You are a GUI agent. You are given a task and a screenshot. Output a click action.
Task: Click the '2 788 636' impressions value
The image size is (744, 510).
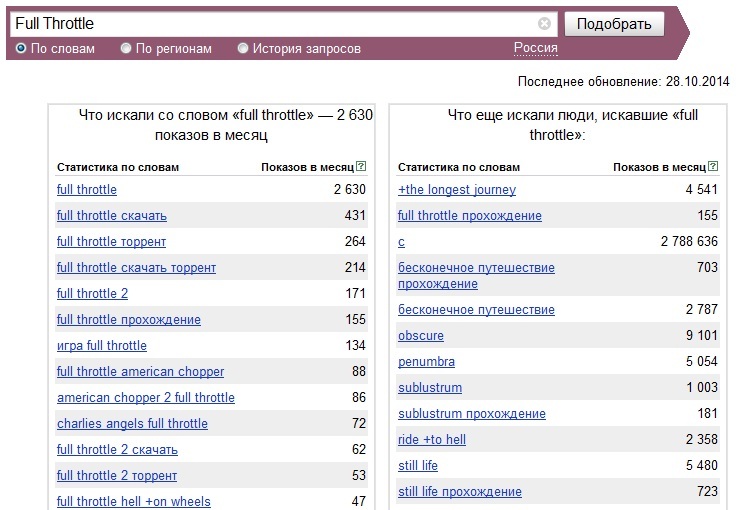click(x=689, y=241)
